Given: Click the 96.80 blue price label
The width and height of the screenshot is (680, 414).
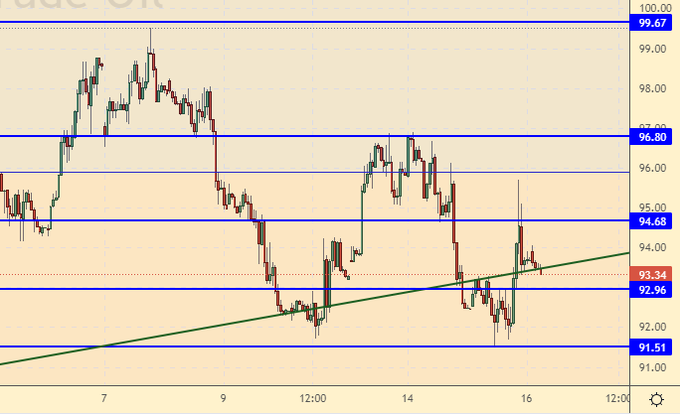Looking at the screenshot, I should coord(654,136).
